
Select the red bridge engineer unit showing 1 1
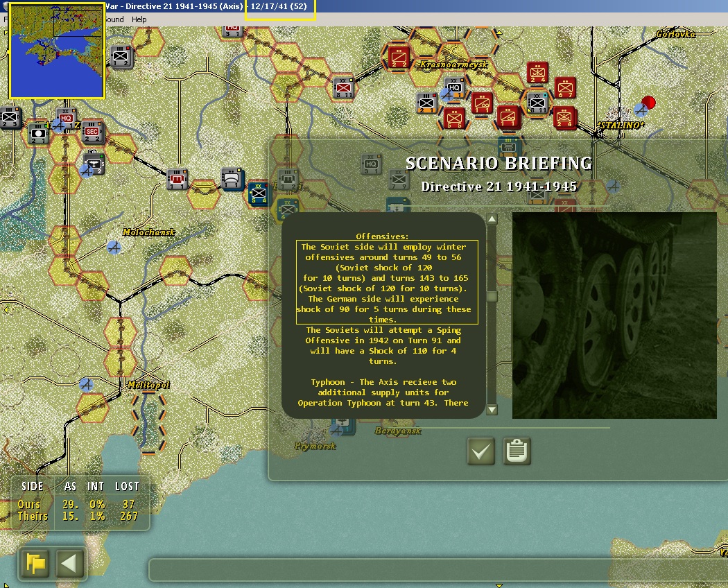pyautogui.click(x=177, y=180)
